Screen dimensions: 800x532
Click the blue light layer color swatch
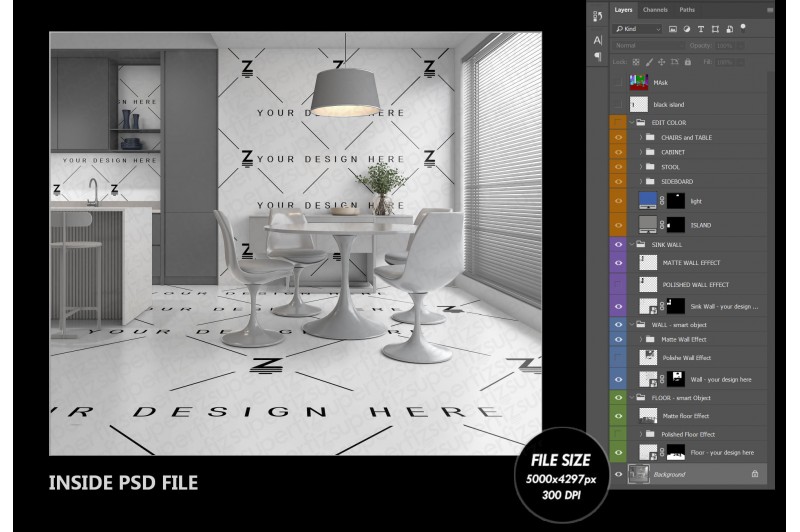[x=647, y=200]
